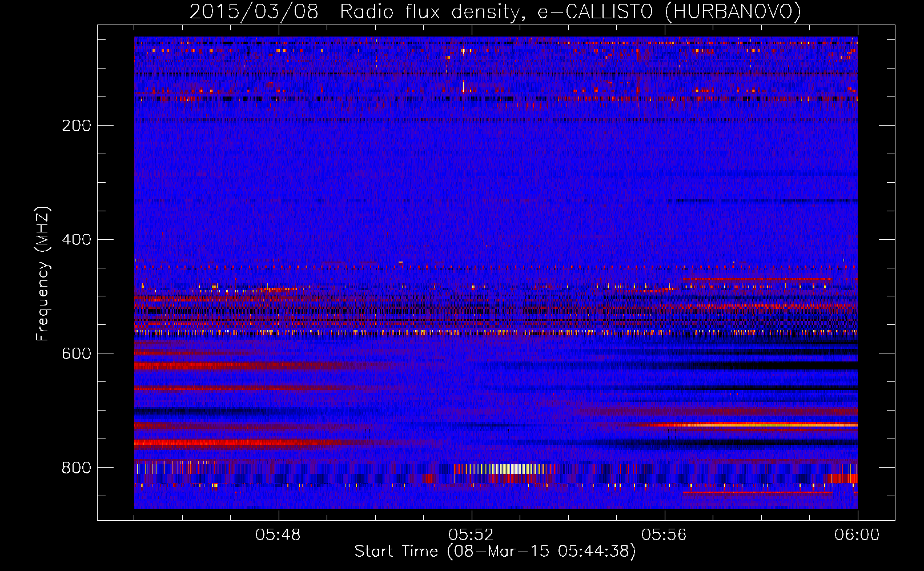Click the "Frequency (MHZ)" y-axis label
Screen dimensions: 924x571
pos(43,274)
